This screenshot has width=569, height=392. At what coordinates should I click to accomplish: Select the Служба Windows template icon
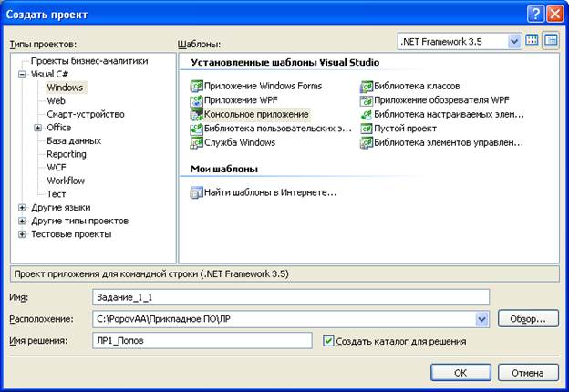coord(196,143)
